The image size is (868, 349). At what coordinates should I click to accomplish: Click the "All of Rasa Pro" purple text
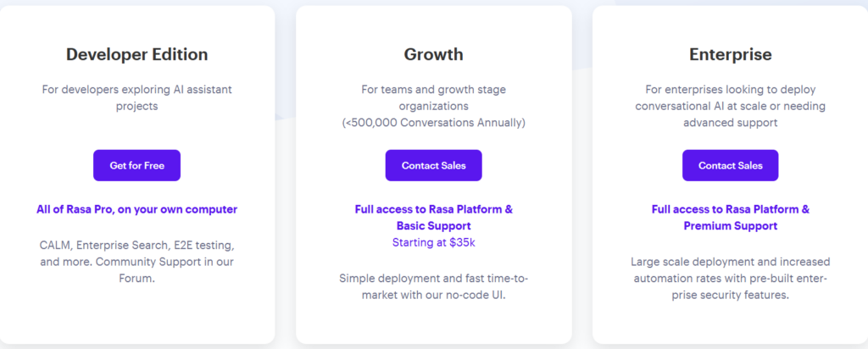[x=136, y=209]
